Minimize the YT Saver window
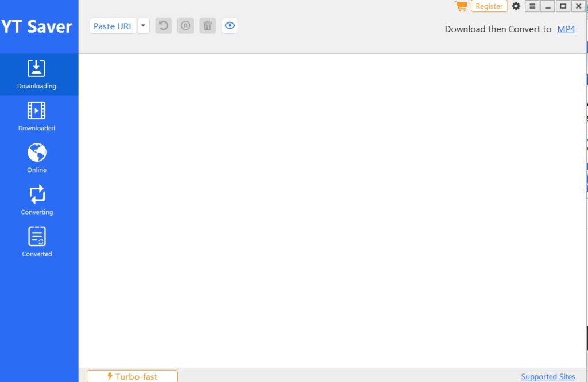The height and width of the screenshot is (382, 588). coord(548,6)
